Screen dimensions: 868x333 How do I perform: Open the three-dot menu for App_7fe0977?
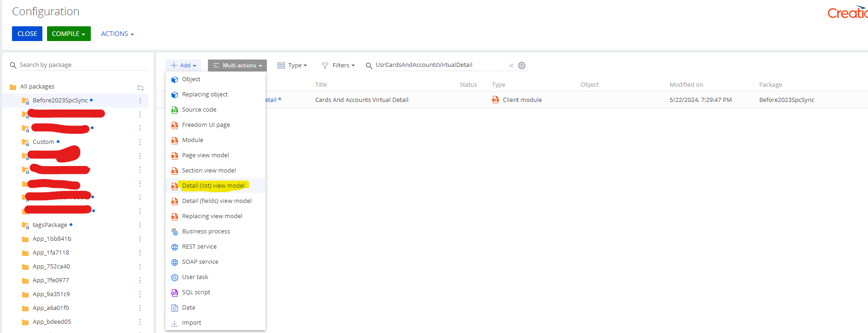[x=140, y=280]
